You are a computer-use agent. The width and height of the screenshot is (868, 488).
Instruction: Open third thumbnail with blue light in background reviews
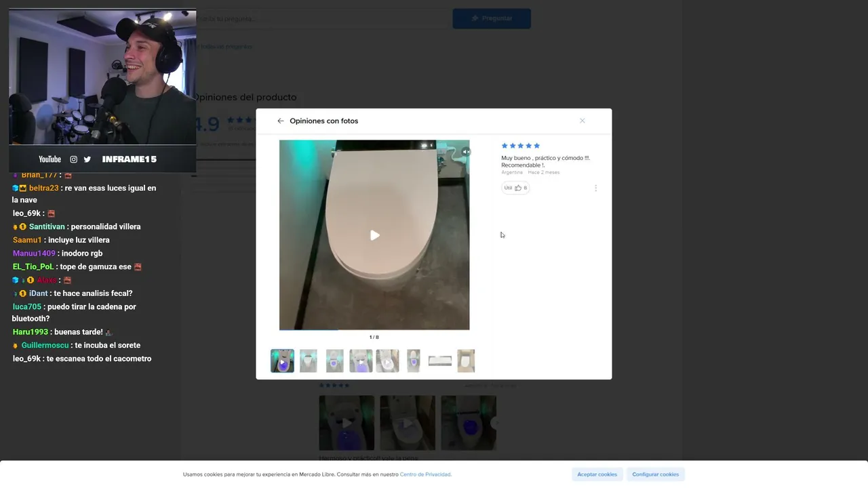pyautogui.click(x=469, y=423)
